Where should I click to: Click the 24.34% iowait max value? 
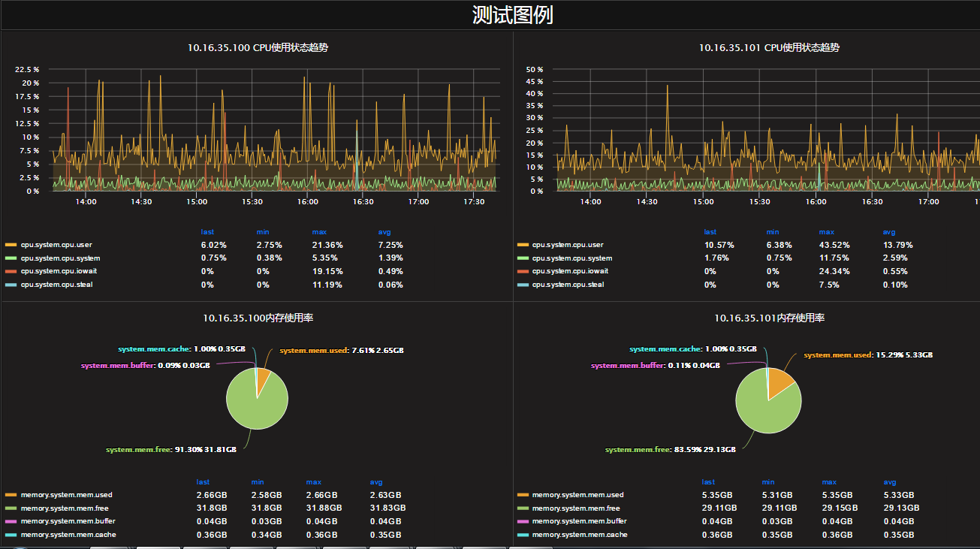[x=834, y=271]
